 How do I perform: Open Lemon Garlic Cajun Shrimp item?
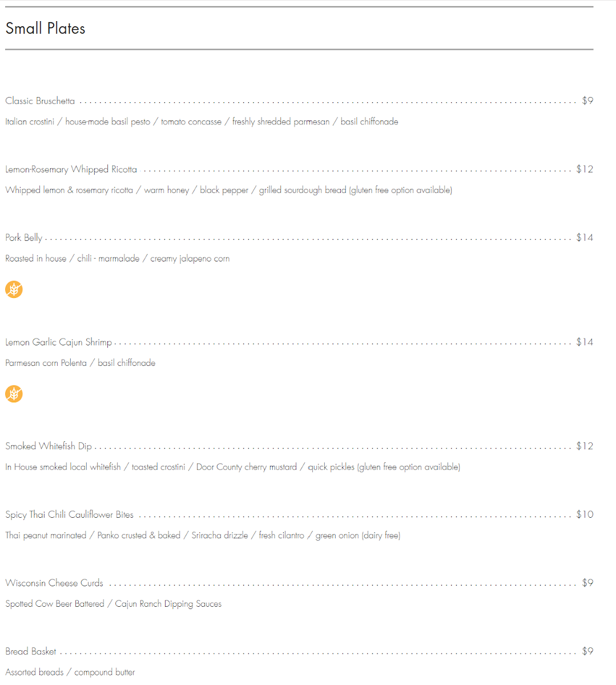coord(59,342)
